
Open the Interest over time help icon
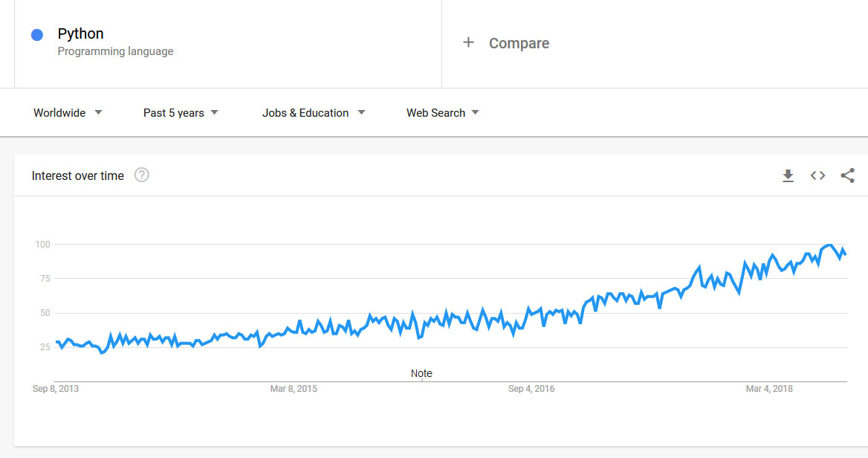[142, 175]
